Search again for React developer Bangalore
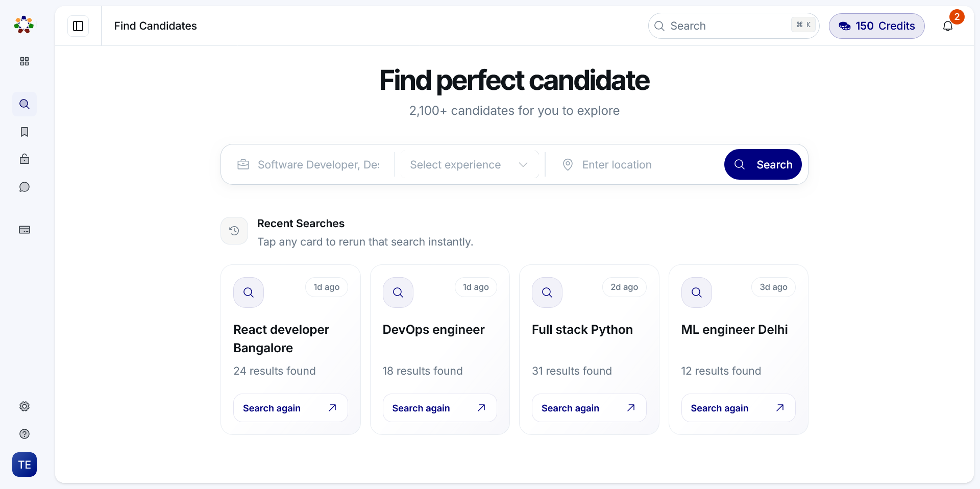Screen dimensions: 980x489 290,408
